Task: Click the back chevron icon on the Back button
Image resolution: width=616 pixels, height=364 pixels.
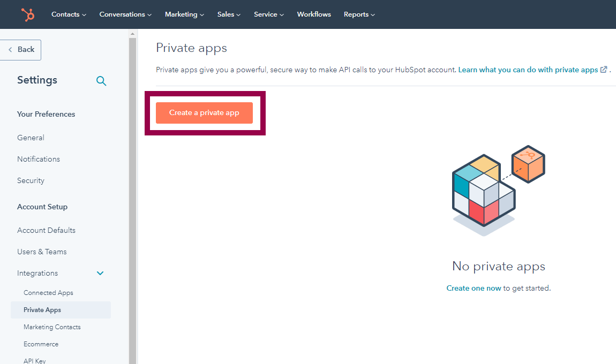Action: [11, 49]
